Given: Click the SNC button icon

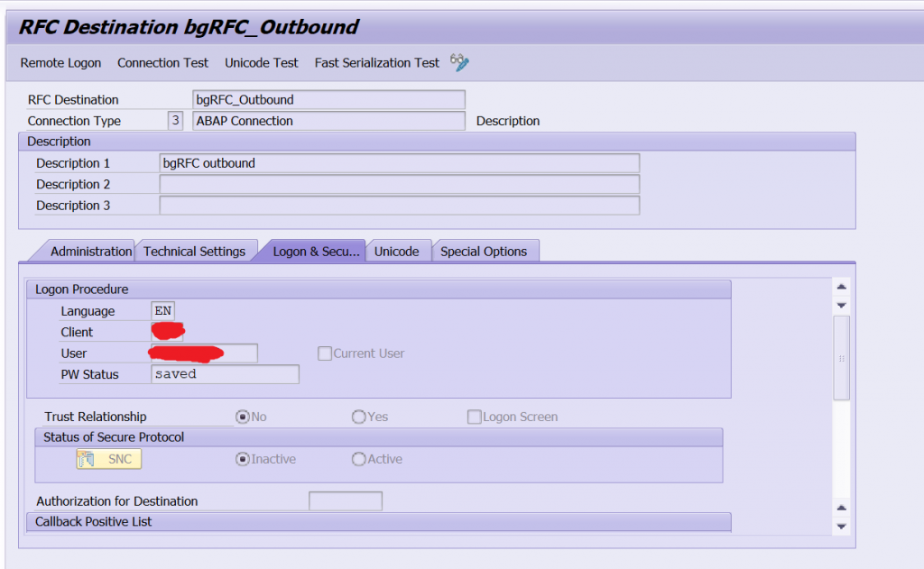Looking at the screenshot, I should click(x=87, y=459).
